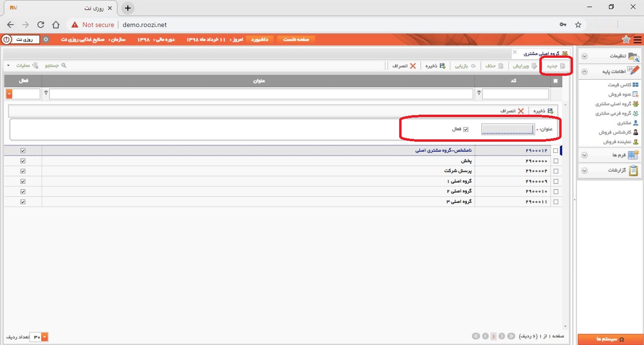Viewport: 644px width, 345px height.
Task: Check the selection box for the پرسنل شرکت row
Action: click(555, 171)
